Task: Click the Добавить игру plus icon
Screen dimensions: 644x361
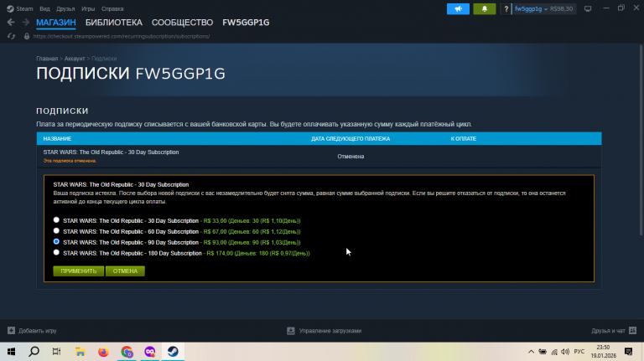Action: click(11, 331)
